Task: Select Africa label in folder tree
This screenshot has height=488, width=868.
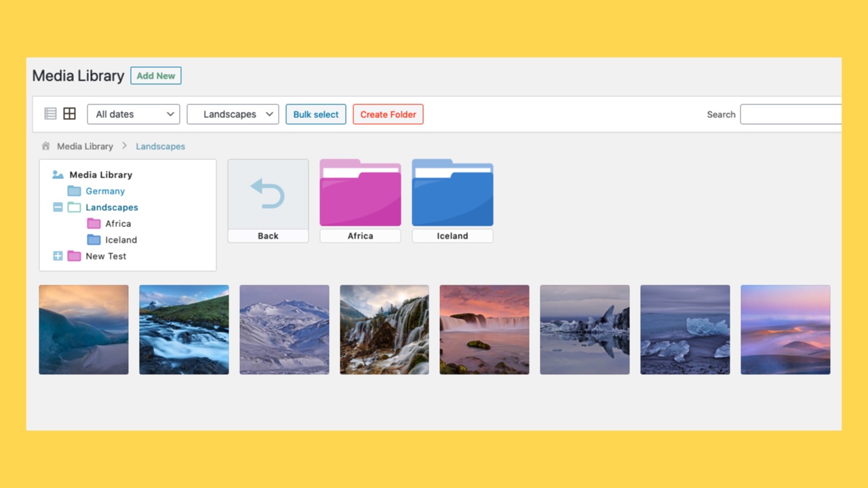Action: click(x=118, y=224)
